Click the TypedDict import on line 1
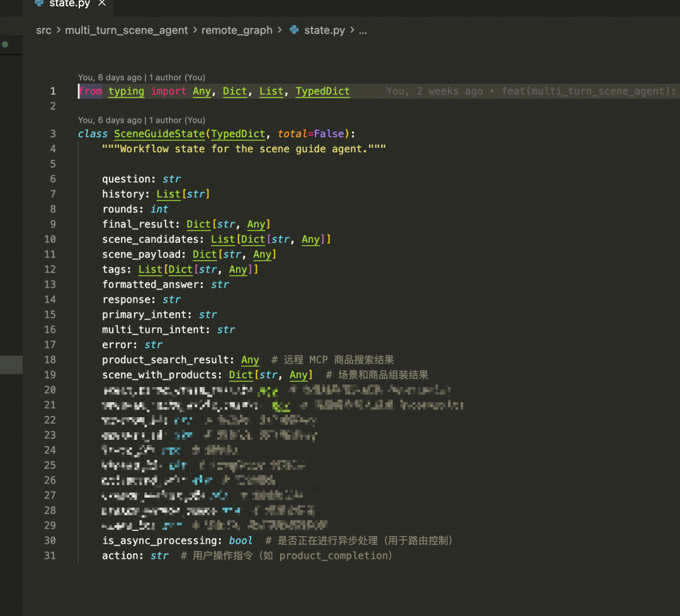Image resolution: width=680 pixels, height=616 pixels. pos(322,91)
